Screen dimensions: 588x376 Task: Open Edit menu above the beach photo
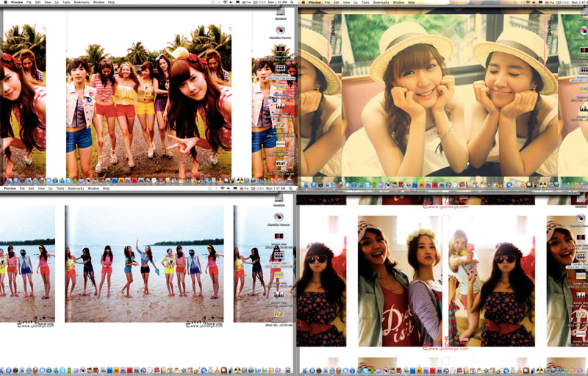tap(32, 188)
